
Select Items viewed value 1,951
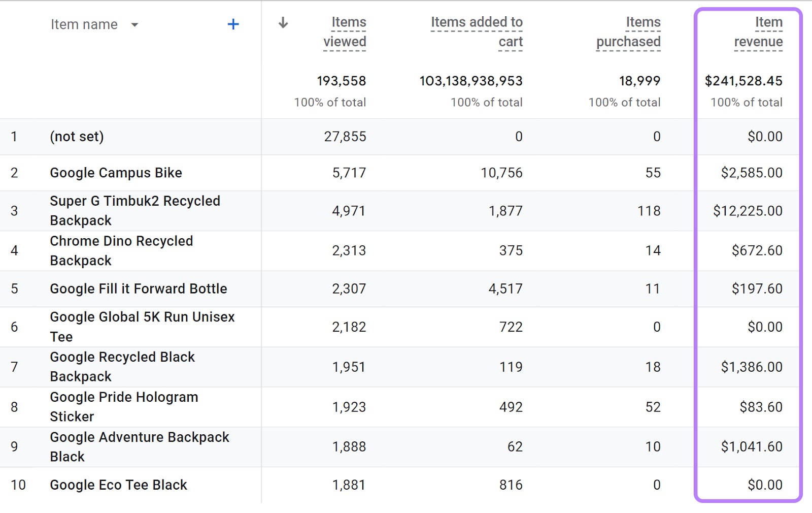tap(349, 367)
